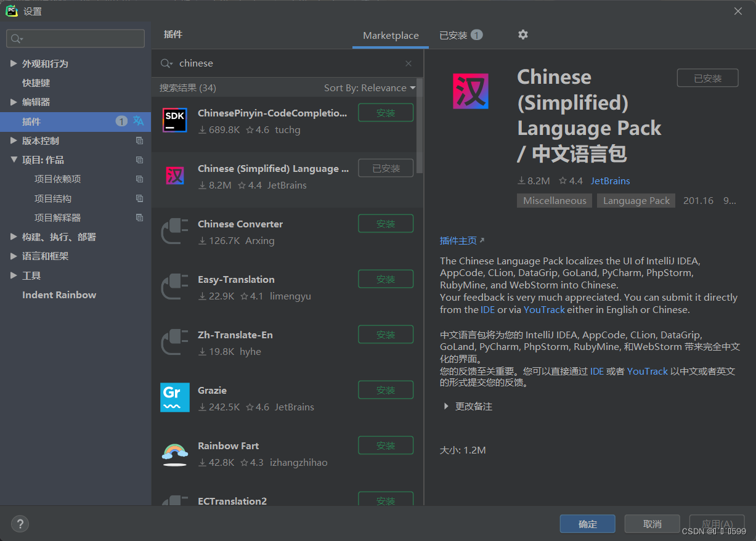
Task: Install the ChinesePinyin-CodeCompletion plugin
Action: [x=386, y=113]
